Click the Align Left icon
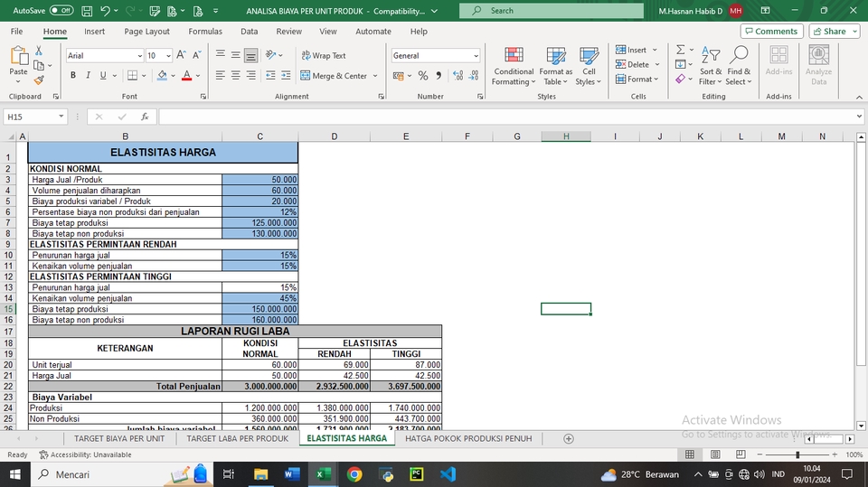The width and height of the screenshot is (868, 487). pos(221,75)
